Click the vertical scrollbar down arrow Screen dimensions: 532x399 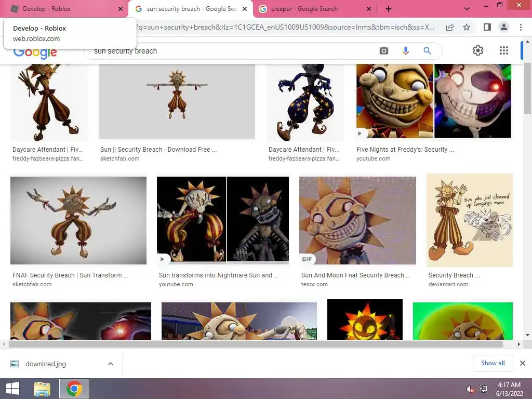click(x=528, y=335)
